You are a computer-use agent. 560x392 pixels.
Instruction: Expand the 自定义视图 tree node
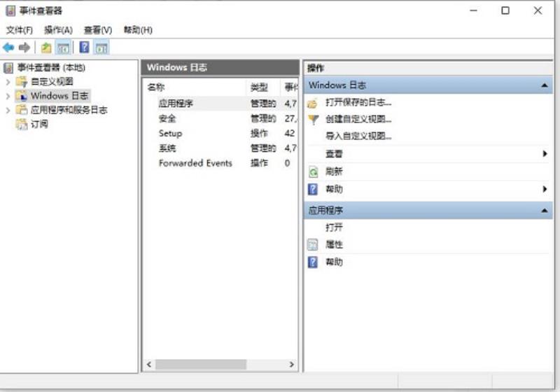8,82
